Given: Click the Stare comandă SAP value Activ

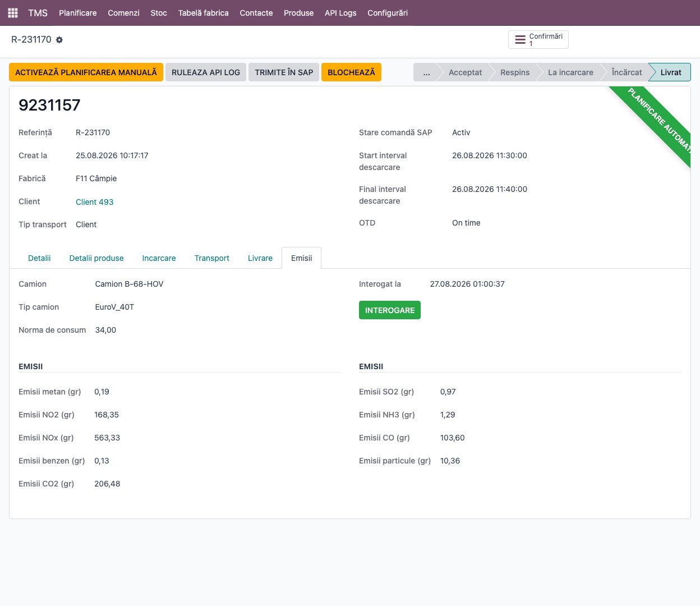Looking at the screenshot, I should tap(461, 132).
